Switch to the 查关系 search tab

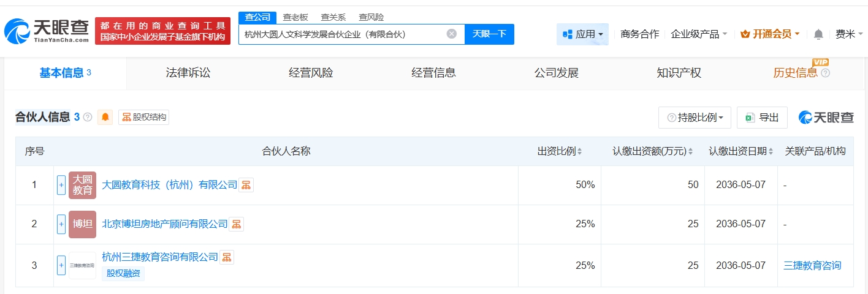pos(333,17)
